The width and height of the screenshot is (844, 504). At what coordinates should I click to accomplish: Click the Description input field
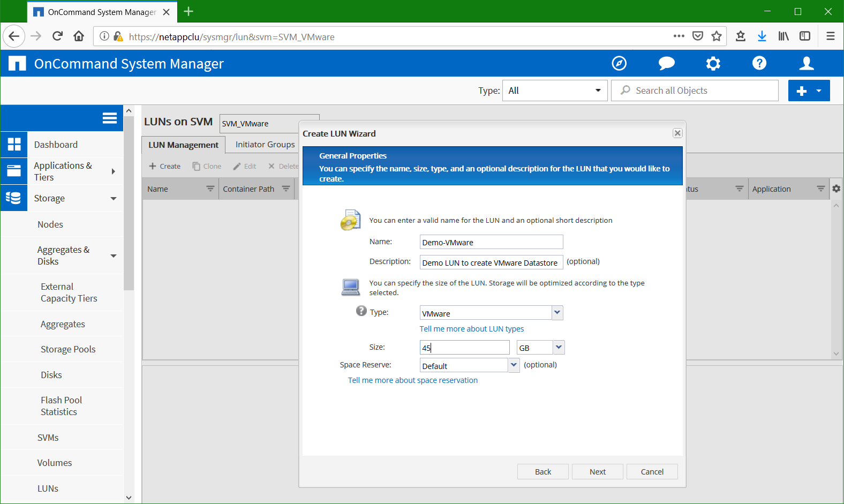pos(491,262)
